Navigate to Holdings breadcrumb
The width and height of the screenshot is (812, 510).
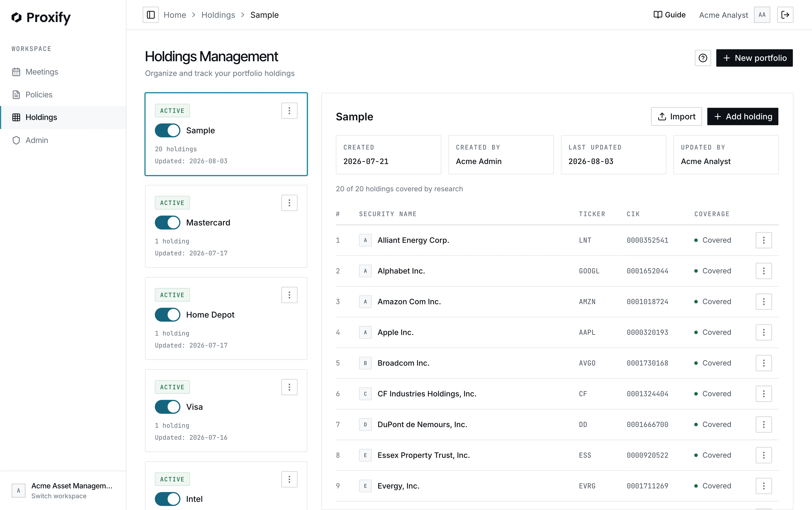click(x=218, y=15)
